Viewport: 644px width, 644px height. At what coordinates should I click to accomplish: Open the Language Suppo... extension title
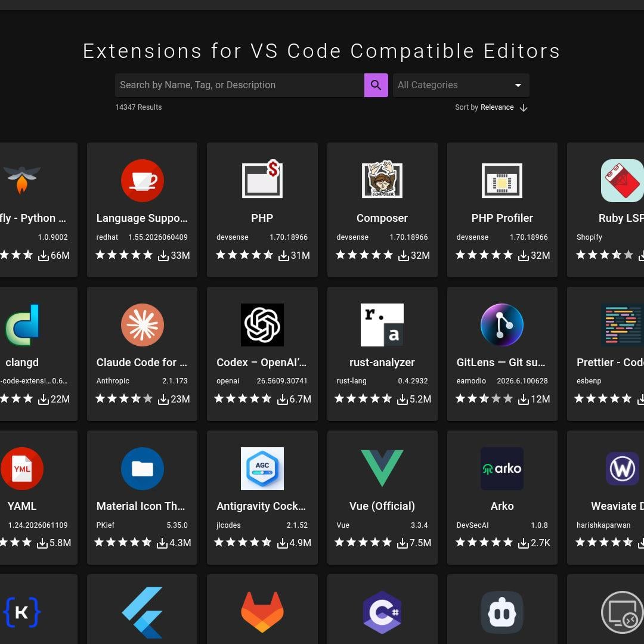click(142, 218)
